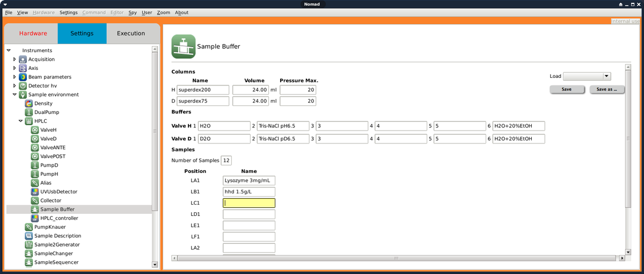Collapse the Sample environment node

pyautogui.click(x=15, y=95)
